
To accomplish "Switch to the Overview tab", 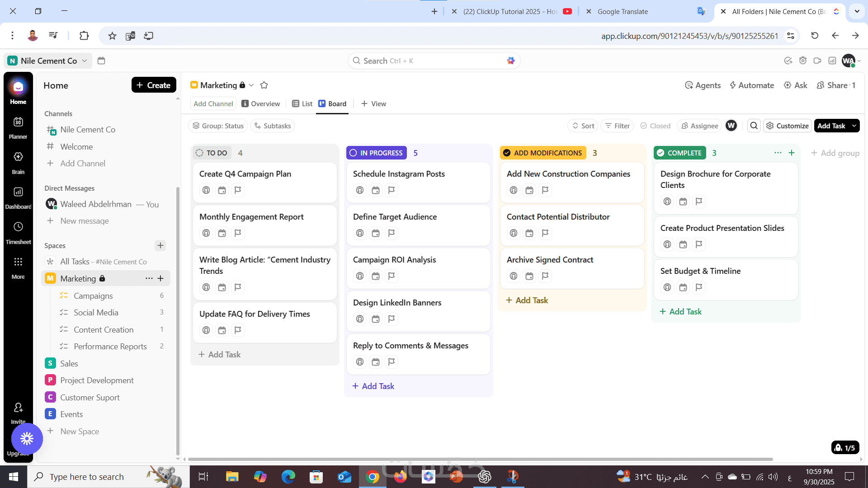I will click(x=261, y=104).
